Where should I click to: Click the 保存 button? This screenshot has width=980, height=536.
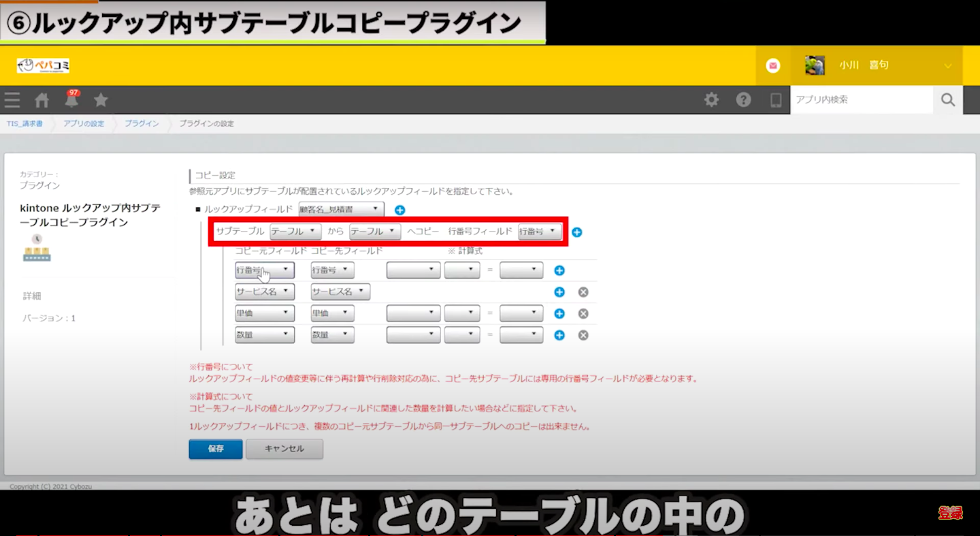[x=215, y=449]
